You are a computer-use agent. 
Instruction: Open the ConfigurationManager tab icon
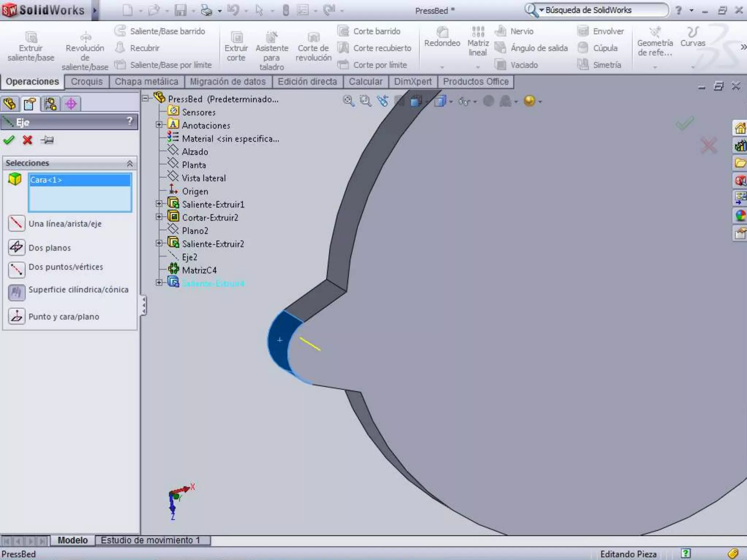(x=51, y=104)
